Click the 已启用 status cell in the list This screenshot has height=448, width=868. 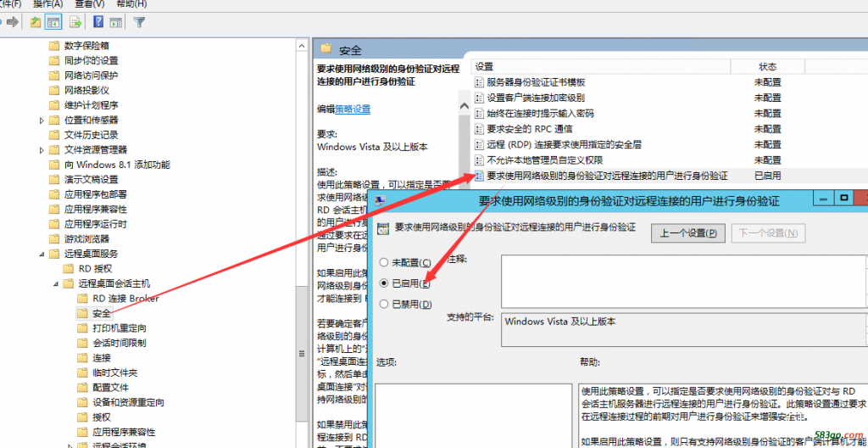tap(767, 176)
